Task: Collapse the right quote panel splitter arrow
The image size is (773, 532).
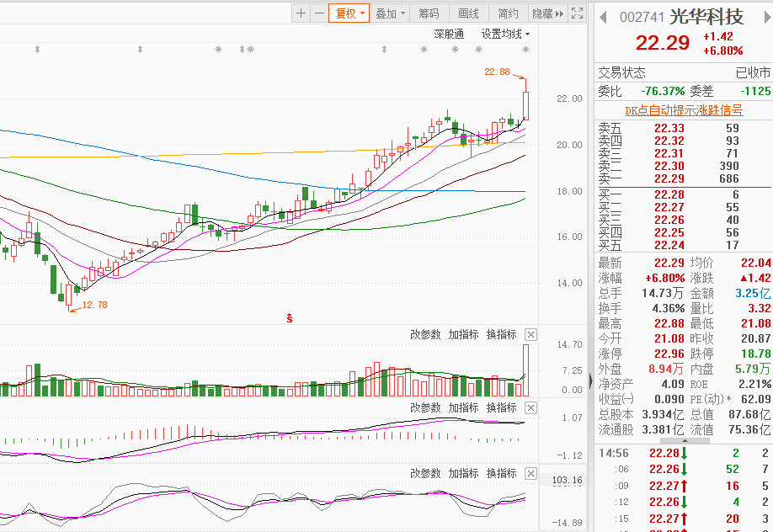Action: click(x=590, y=381)
